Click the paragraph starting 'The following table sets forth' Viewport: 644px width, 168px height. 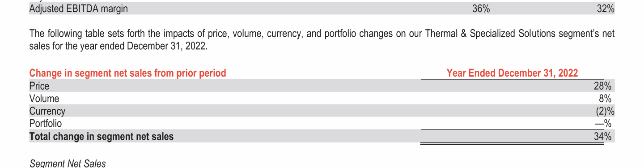(322, 40)
